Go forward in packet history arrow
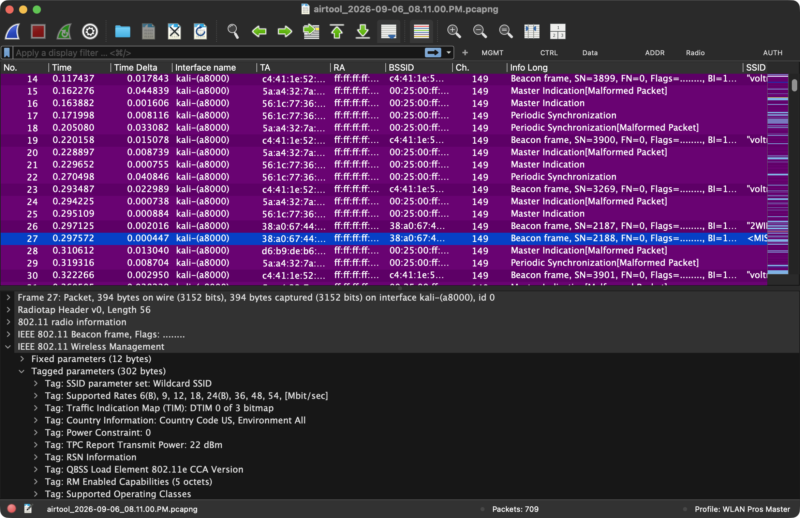800x518 pixels. (x=285, y=32)
